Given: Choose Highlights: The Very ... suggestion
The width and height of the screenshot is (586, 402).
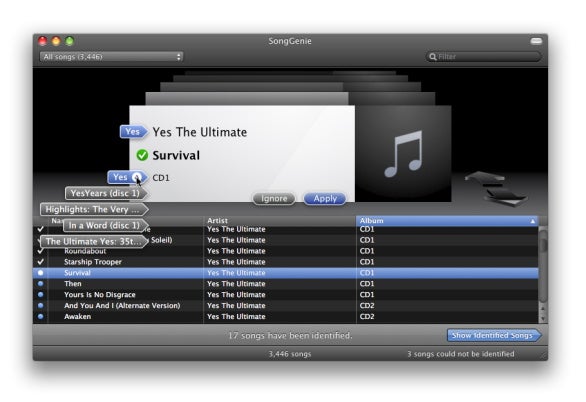Looking at the screenshot, I should [94, 209].
